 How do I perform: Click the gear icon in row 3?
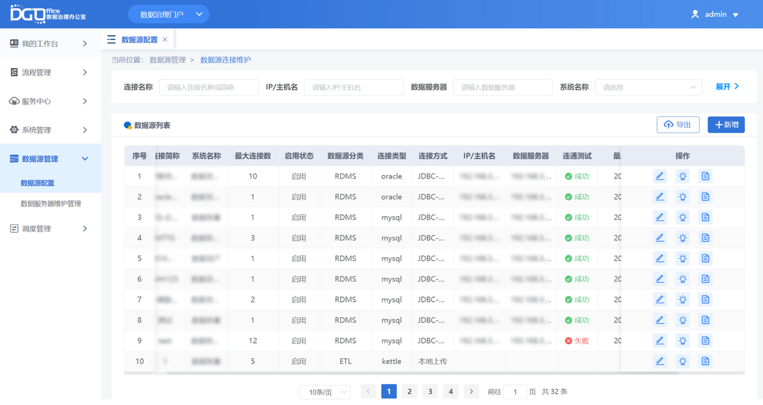pos(683,217)
